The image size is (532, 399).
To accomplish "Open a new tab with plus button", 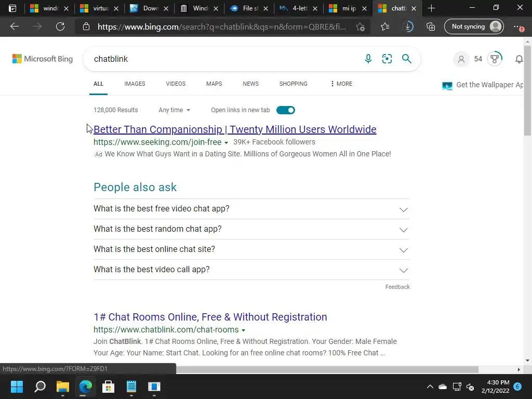I will pyautogui.click(x=431, y=8).
